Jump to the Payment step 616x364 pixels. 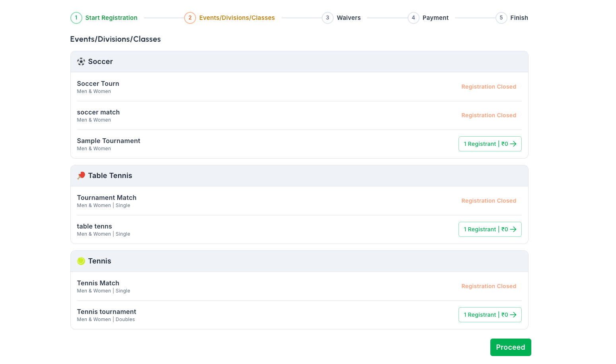click(x=435, y=18)
